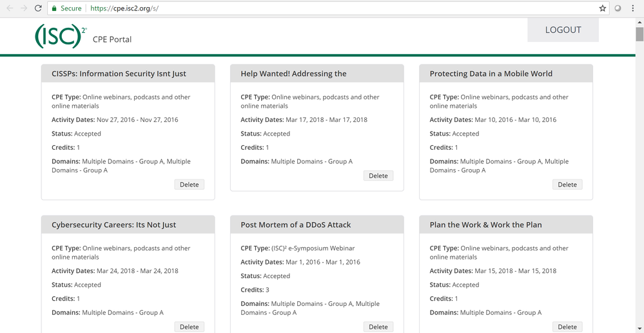Screen dimensions: 644x333
Task: Click the CPE Portal title text
Action: pyautogui.click(x=112, y=39)
